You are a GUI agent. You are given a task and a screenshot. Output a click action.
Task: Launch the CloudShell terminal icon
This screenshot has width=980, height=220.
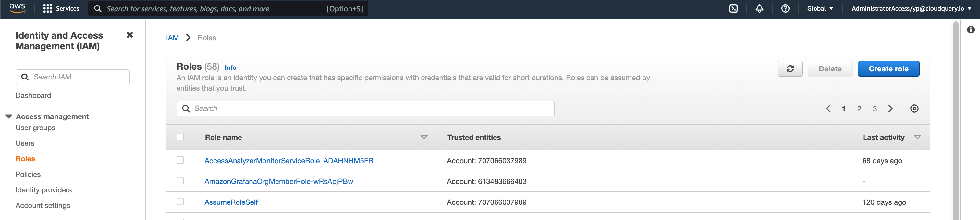[733, 8]
